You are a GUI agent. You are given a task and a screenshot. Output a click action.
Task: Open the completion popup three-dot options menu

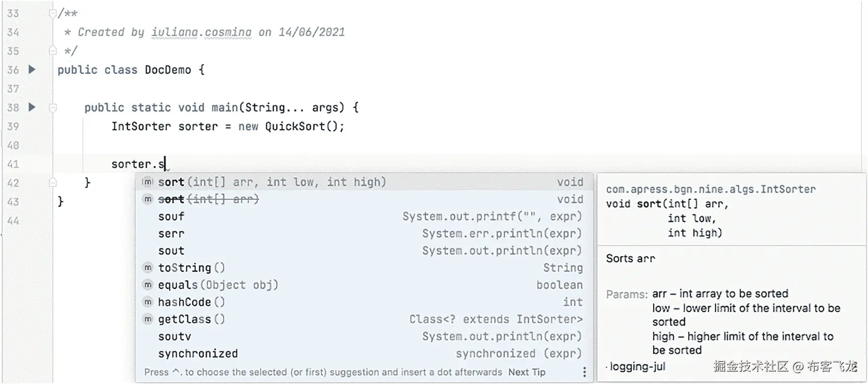tap(584, 372)
